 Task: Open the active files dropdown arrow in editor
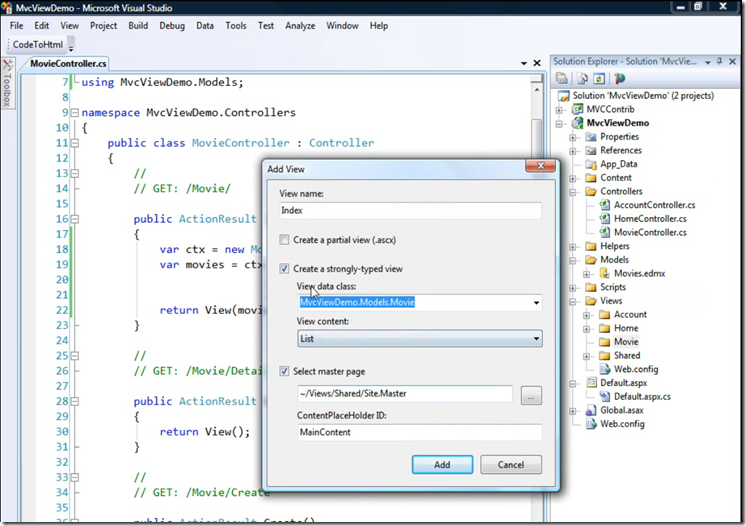(524, 63)
